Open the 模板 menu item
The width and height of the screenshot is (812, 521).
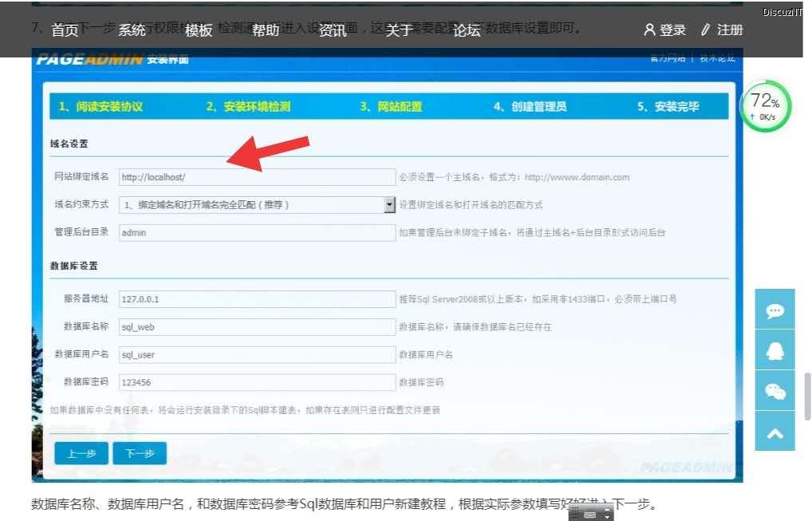(x=199, y=30)
